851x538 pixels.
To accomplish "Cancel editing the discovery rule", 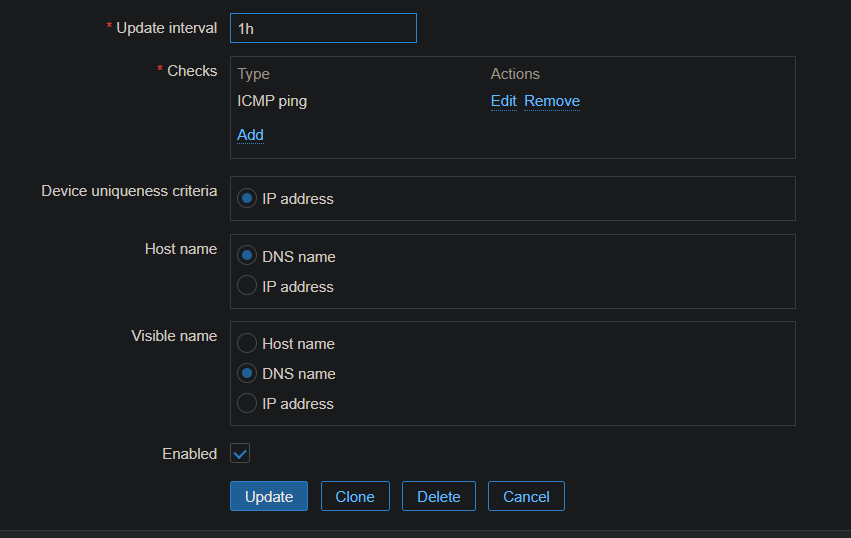I will pyautogui.click(x=526, y=497).
